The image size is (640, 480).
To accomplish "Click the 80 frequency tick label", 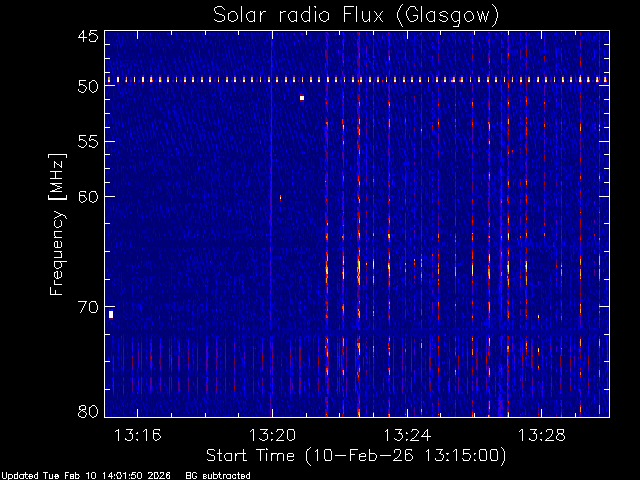I will (x=88, y=411).
